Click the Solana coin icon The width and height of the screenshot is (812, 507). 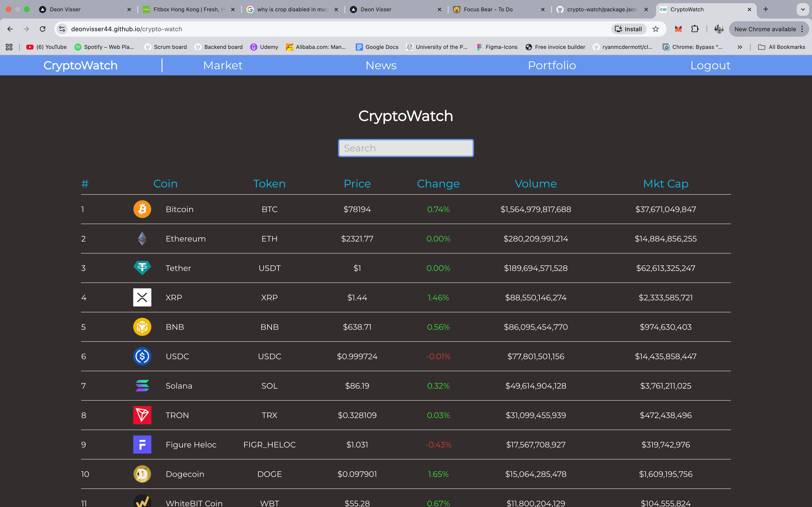(142, 386)
